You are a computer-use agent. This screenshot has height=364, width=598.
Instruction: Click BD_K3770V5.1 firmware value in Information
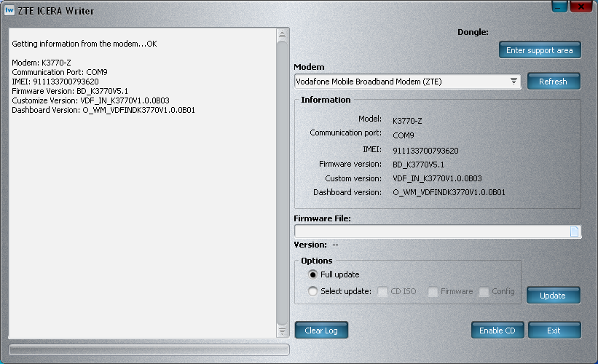[418, 165]
